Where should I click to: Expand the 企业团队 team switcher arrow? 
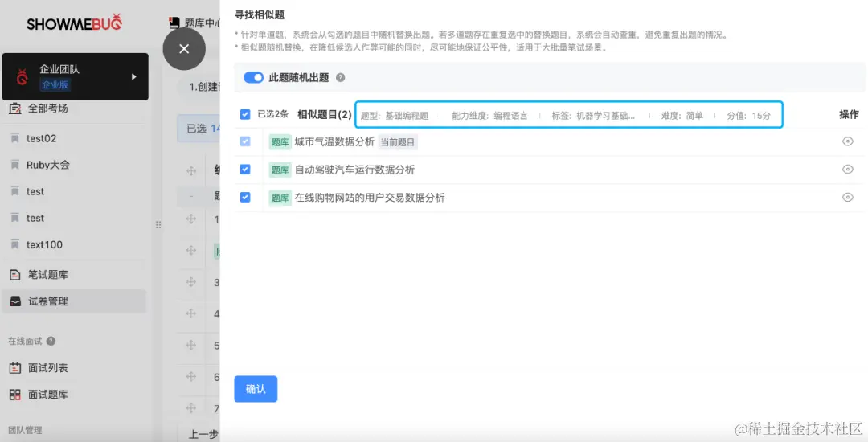pyautogui.click(x=134, y=76)
